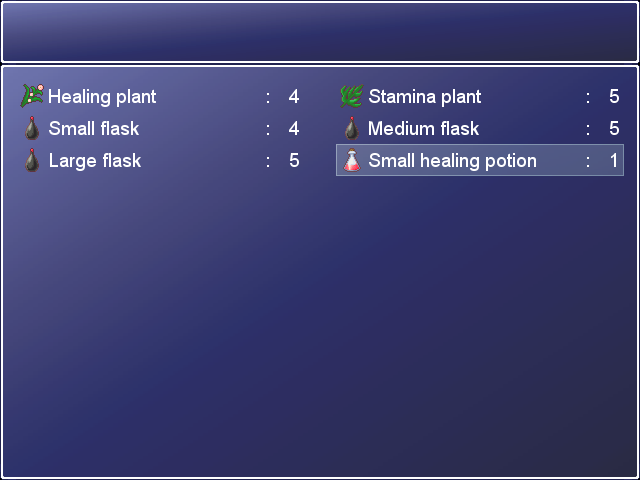This screenshot has width=640, height=480.
Task: Click the empty description window at top
Action: [320, 32]
